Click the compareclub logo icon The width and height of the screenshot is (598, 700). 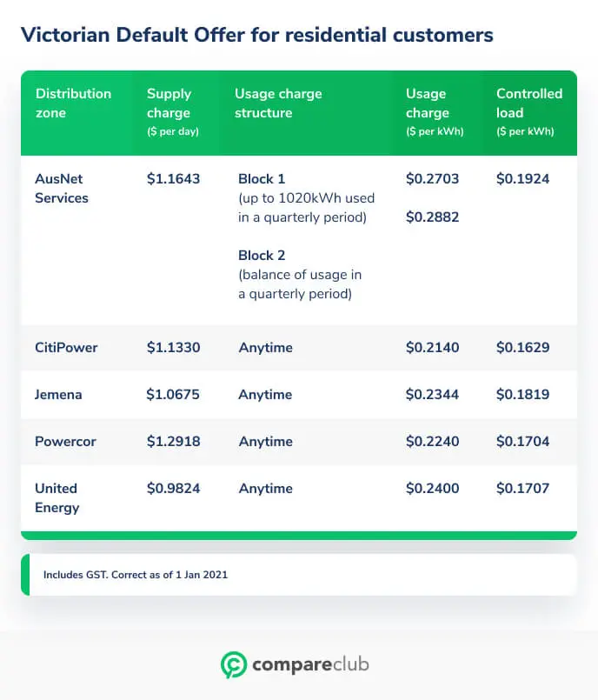(x=234, y=664)
